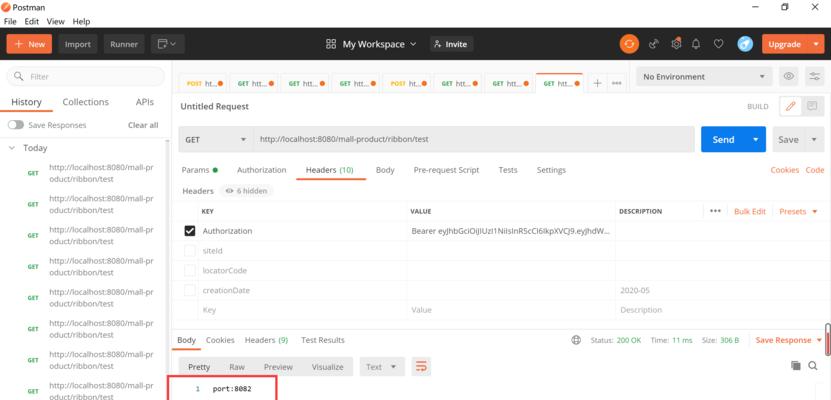This screenshot has height=400, width=831.
Task: Check the siteId header checkbox
Action: 190,251
